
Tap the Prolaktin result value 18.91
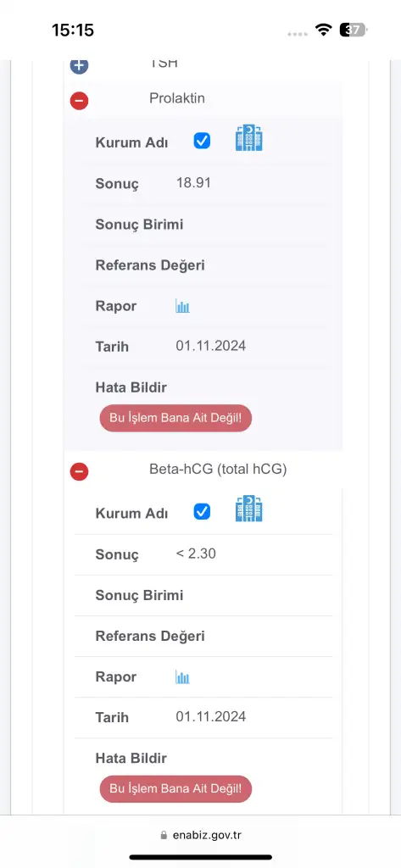(x=193, y=183)
